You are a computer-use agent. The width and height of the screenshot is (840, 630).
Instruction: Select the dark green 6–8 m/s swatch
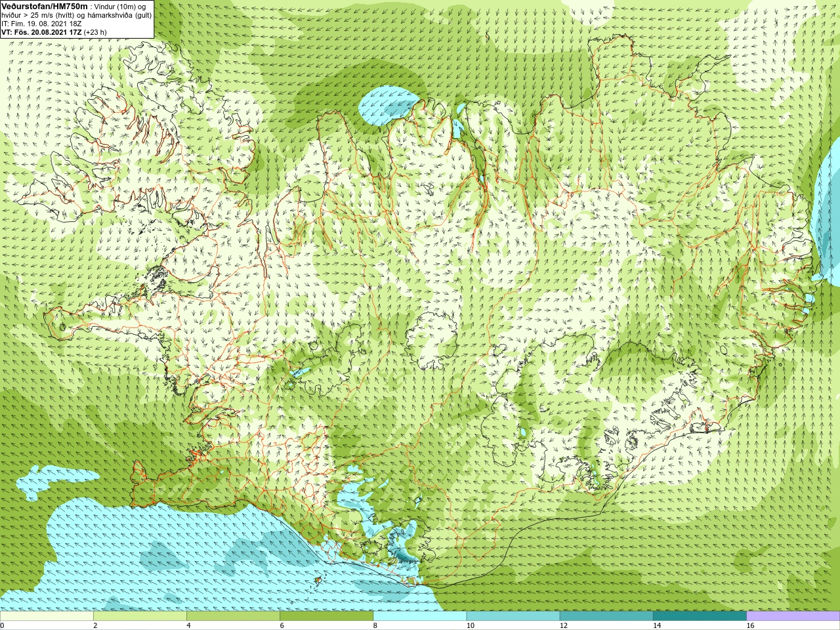click(326, 616)
